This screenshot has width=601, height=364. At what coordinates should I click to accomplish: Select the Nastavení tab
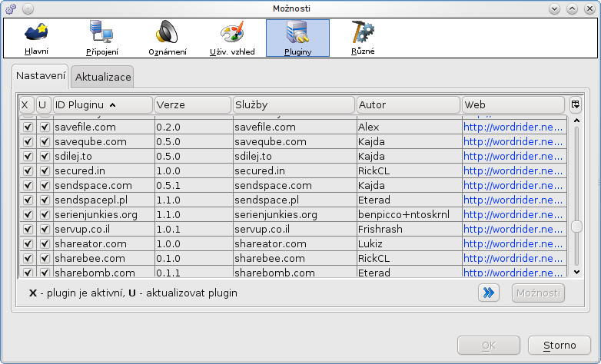click(x=41, y=77)
